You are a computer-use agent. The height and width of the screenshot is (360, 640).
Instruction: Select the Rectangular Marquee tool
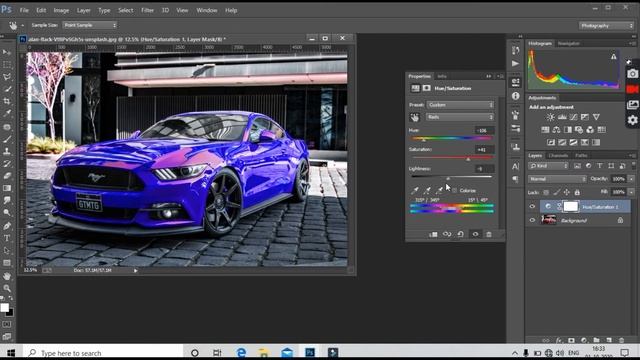[x=7, y=64]
